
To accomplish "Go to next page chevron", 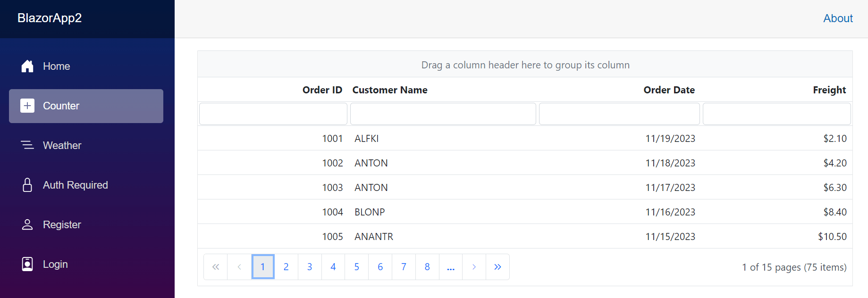I will click(474, 267).
